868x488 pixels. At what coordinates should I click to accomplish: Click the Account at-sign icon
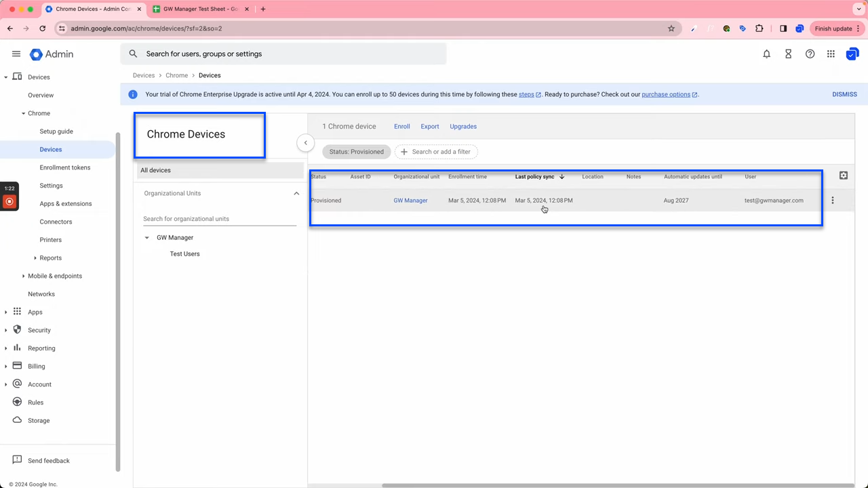[x=17, y=384]
